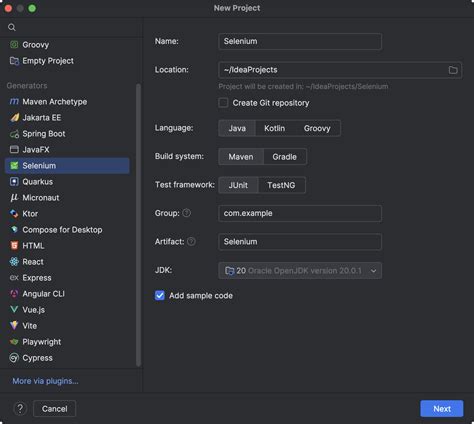Select the Express generator label
Viewport: 474px width, 424px height.
(37, 278)
